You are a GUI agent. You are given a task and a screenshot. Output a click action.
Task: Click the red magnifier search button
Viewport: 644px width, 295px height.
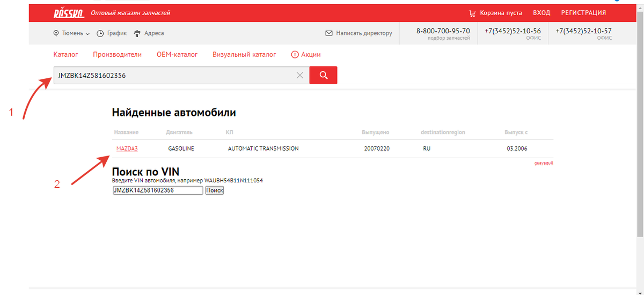tap(324, 75)
